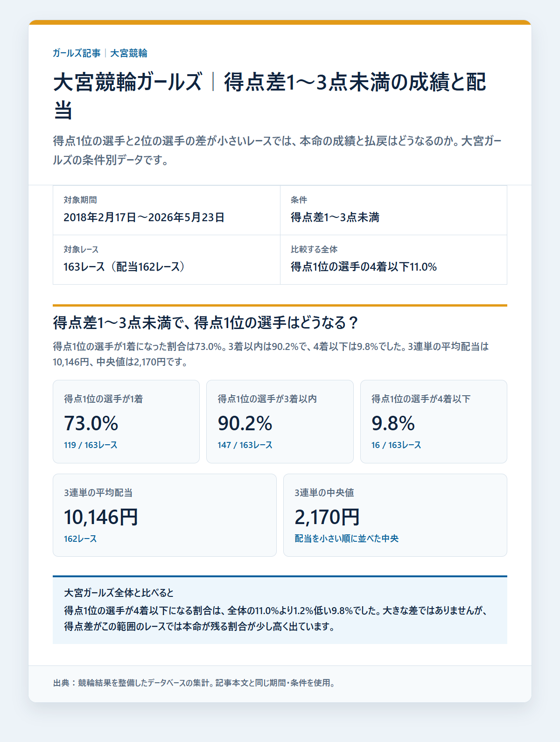Screen dimensions: 560x742
Task: Open the ガールズ記事 breadcrumb link
Action: [x=77, y=53]
